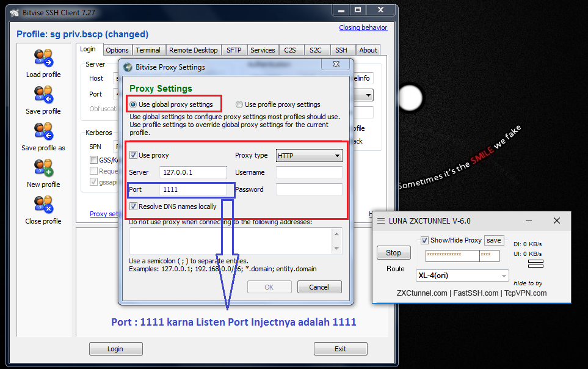Switch to the Services tab
Screen dimensions: 588x369
(263, 50)
